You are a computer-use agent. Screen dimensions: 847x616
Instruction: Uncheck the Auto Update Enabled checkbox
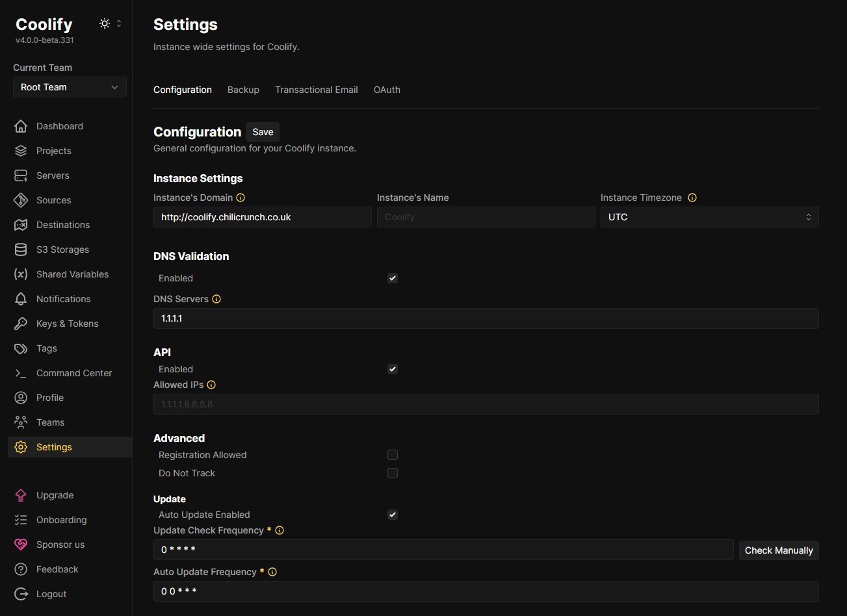point(393,515)
